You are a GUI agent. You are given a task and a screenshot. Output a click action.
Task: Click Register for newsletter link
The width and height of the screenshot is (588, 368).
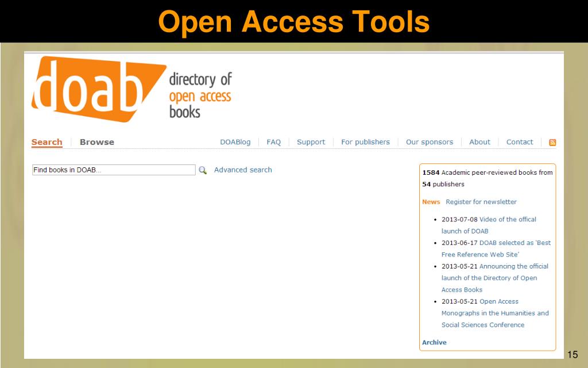pos(481,202)
